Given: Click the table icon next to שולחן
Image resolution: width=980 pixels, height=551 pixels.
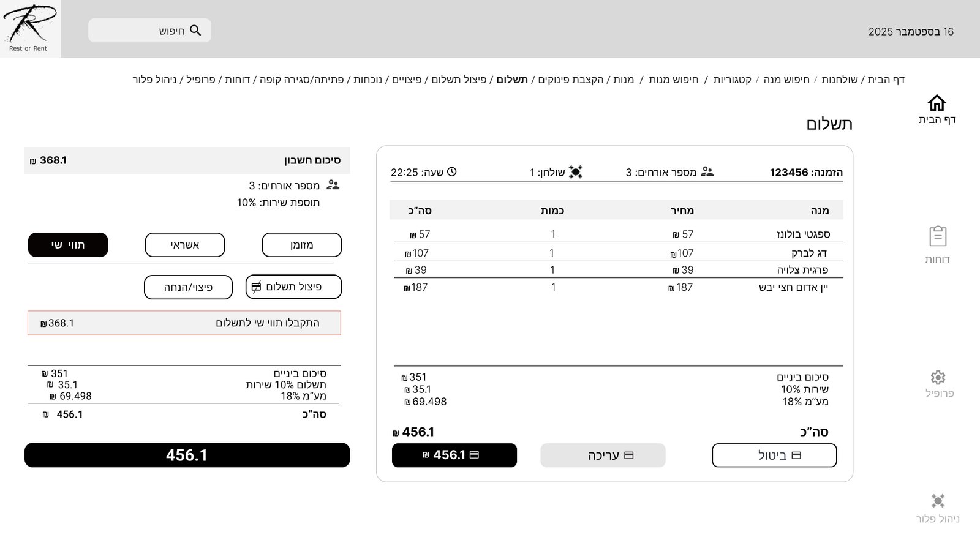Looking at the screenshot, I should coord(575,172).
